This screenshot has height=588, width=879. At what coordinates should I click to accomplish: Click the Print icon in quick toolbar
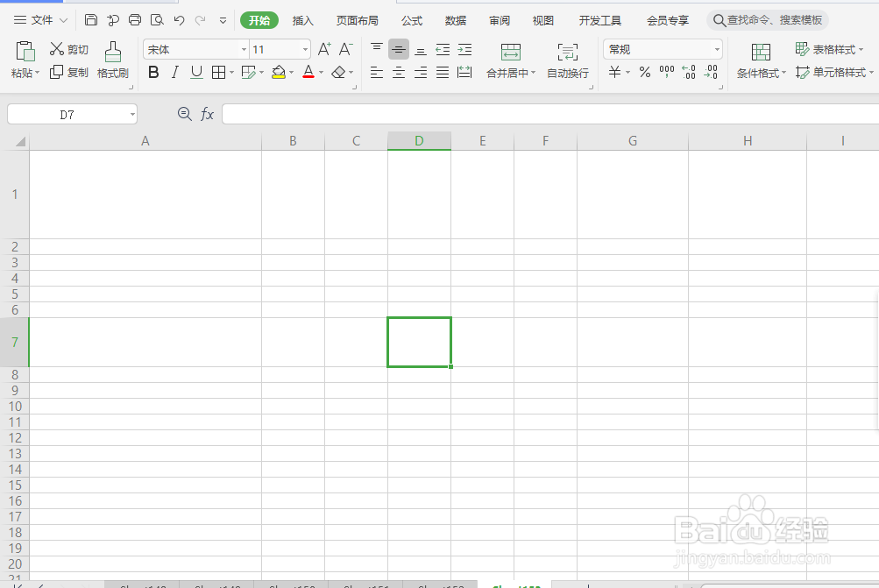click(135, 20)
